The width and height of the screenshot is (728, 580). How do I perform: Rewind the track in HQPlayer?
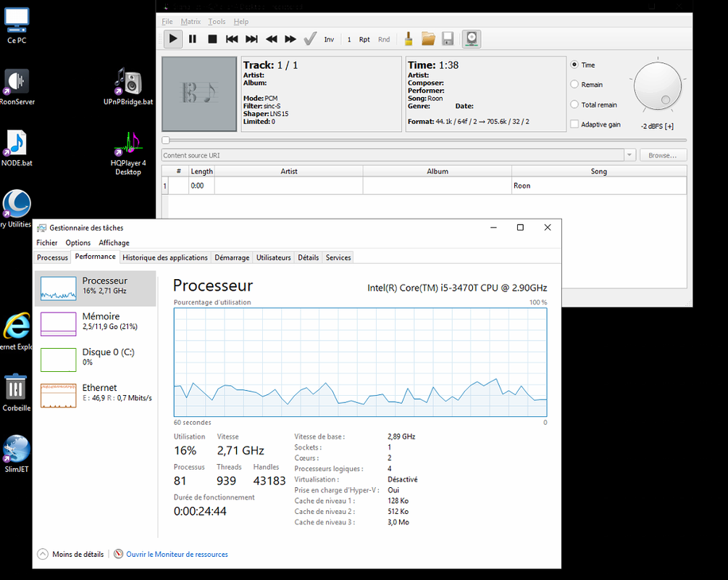271,39
